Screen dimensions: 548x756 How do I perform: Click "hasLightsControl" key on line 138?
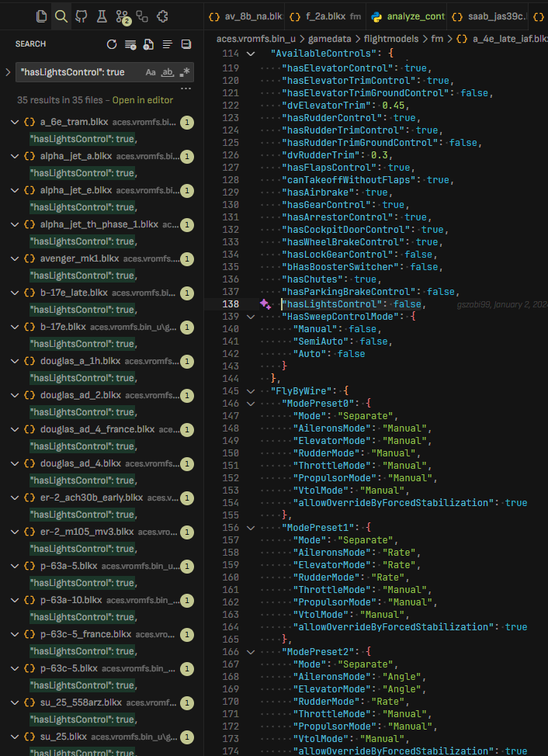(x=332, y=304)
